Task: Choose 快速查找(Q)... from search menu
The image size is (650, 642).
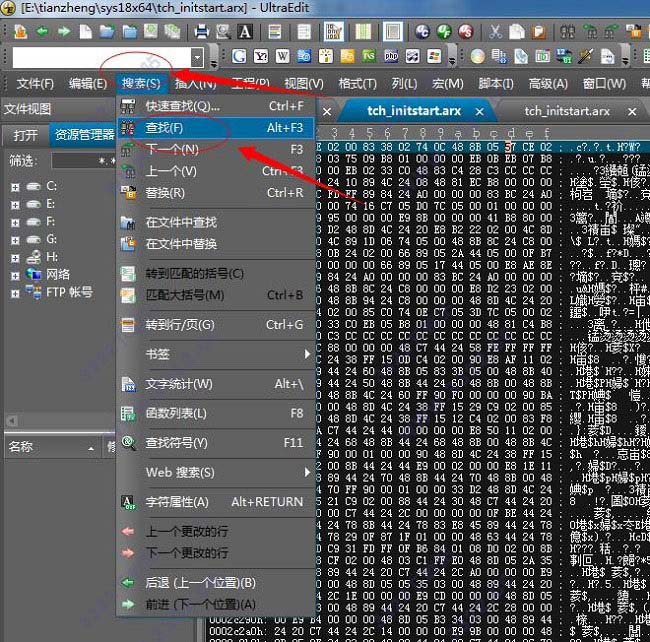Action: point(215,107)
